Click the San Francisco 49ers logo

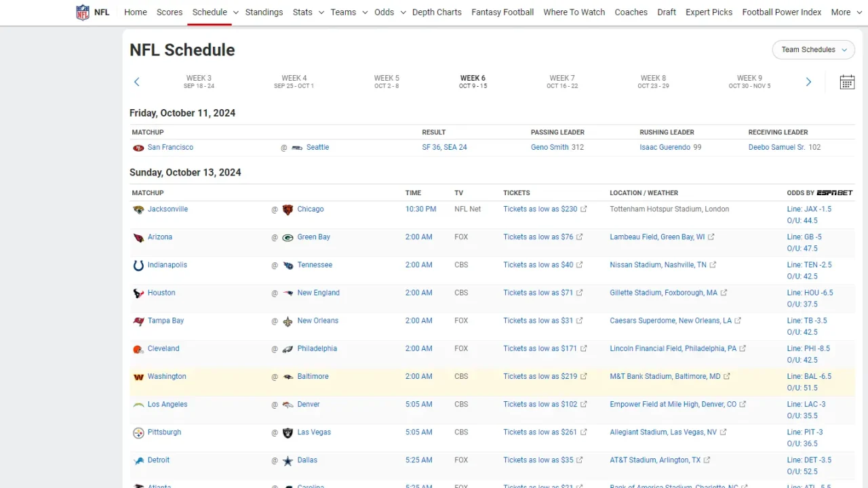pyautogui.click(x=138, y=148)
